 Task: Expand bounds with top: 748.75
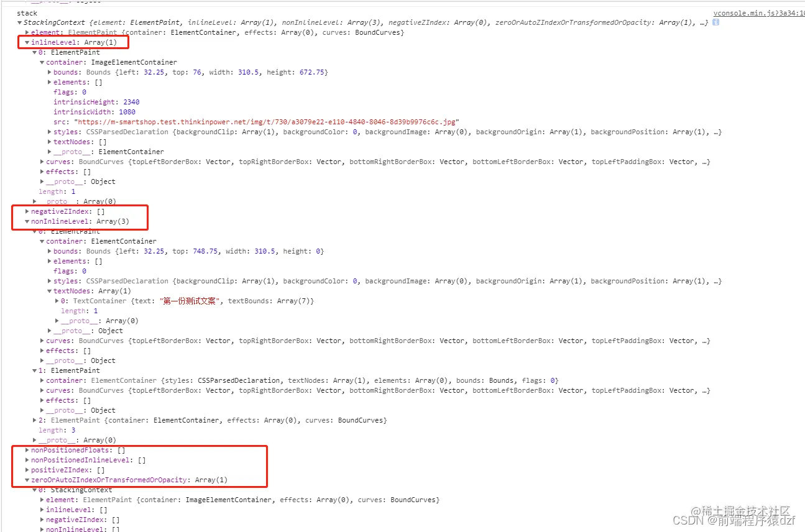tap(49, 251)
